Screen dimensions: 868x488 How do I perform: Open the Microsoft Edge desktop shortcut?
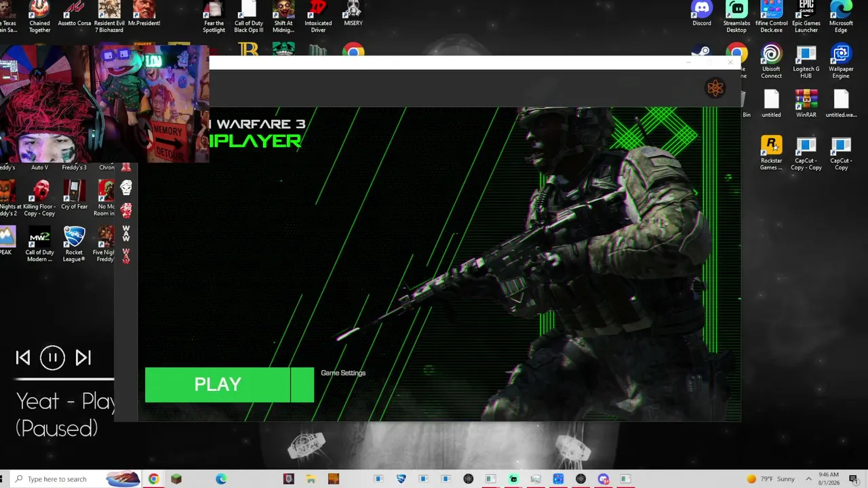pyautogui.click(x=841, y=16)
